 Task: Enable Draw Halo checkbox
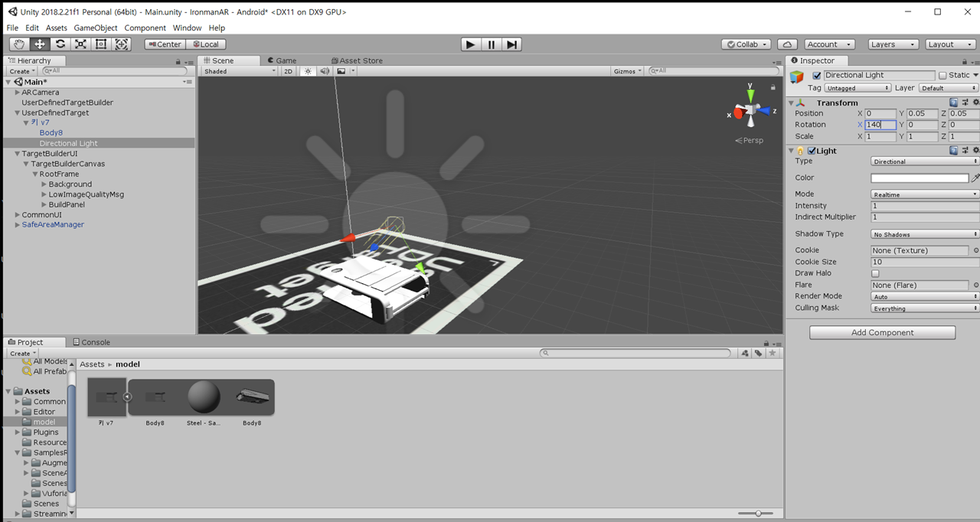875,273
